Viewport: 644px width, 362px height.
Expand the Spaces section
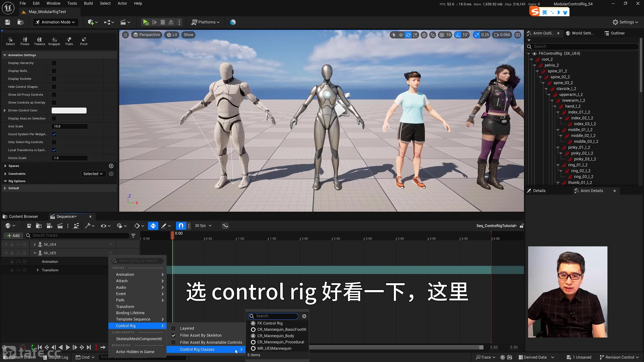pyautogui.click(x=6, y=166)
